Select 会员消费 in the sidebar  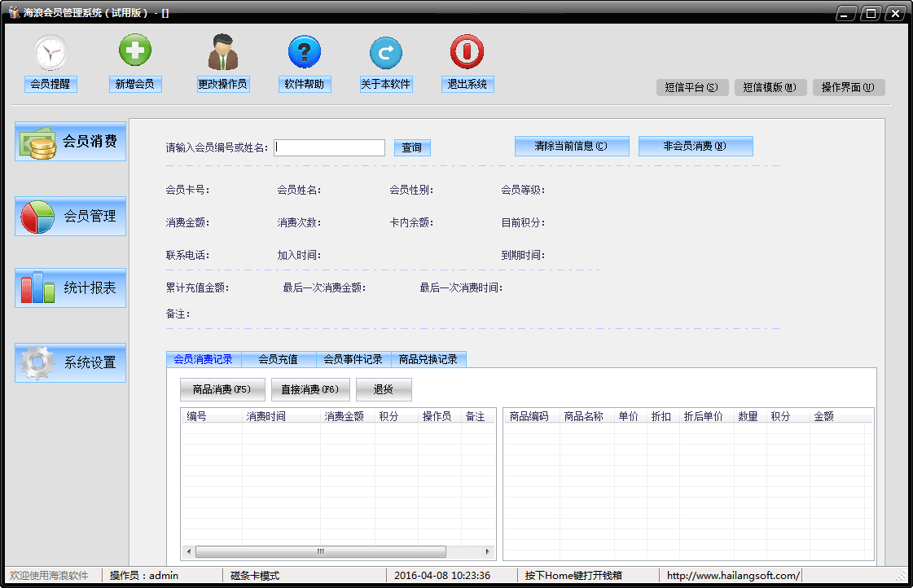coord(71,142)
